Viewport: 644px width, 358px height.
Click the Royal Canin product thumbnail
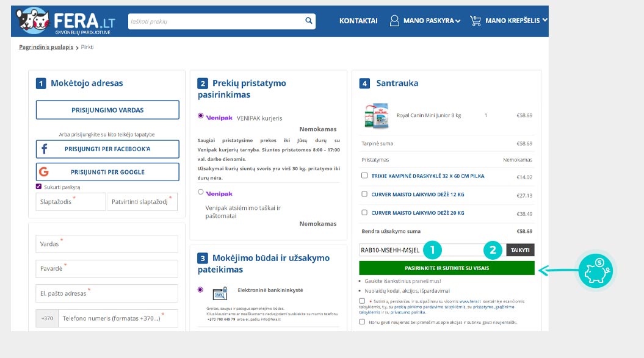click(377, 115)
